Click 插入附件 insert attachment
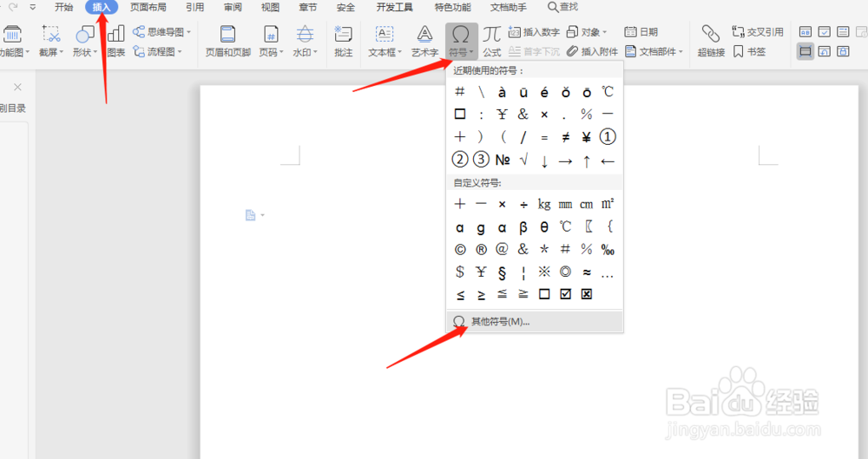Screen dimensions: 868x459 [x=592, y=51]
